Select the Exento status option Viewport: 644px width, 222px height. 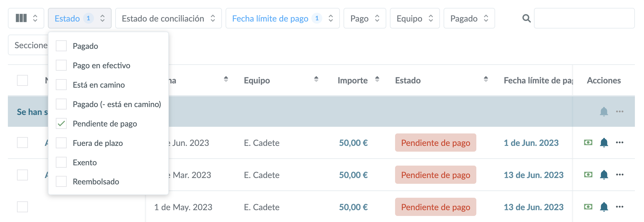click(61, 163)
